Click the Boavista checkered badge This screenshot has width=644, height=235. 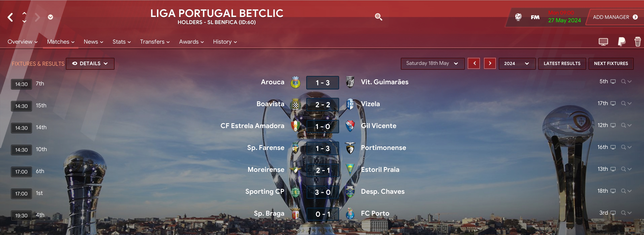click(x=296, y=104)
